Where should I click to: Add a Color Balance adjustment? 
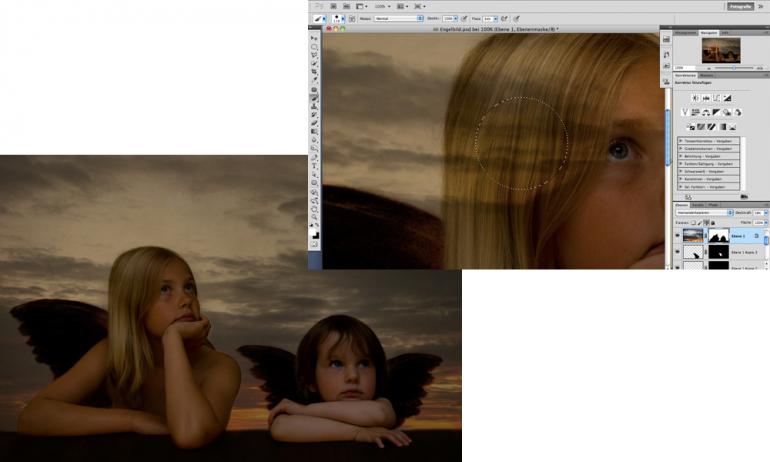[706, 112]
